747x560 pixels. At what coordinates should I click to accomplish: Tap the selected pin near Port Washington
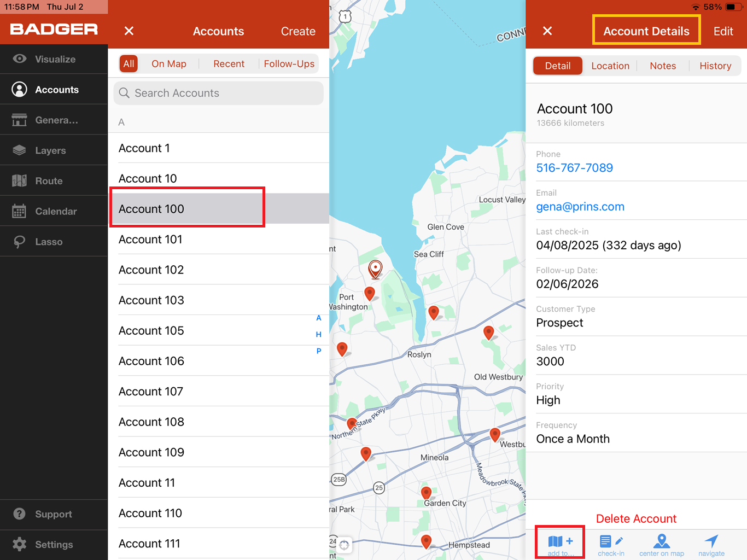coord(375,269)
